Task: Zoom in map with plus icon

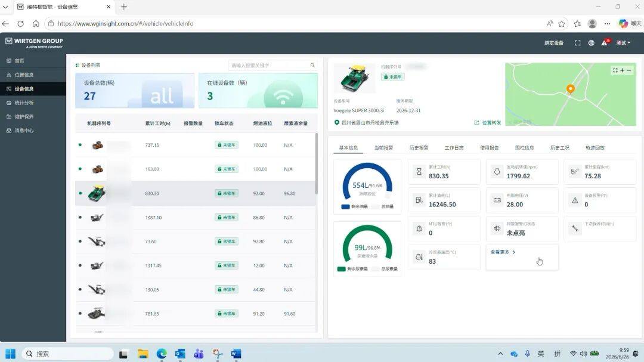Action: (x=622, y=70)
